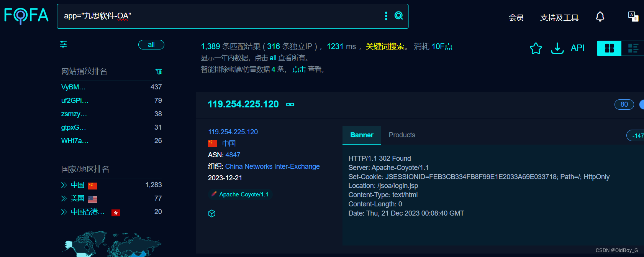Screen dimensions: 644x257
Task: Open the FOFA logo homepage
Action: point(26,16)
